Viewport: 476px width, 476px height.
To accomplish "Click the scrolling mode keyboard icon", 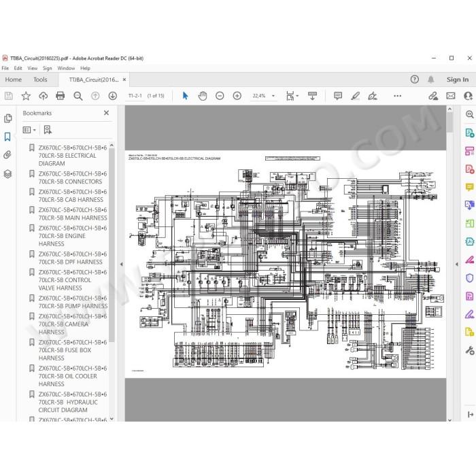I will pos(312,96).
